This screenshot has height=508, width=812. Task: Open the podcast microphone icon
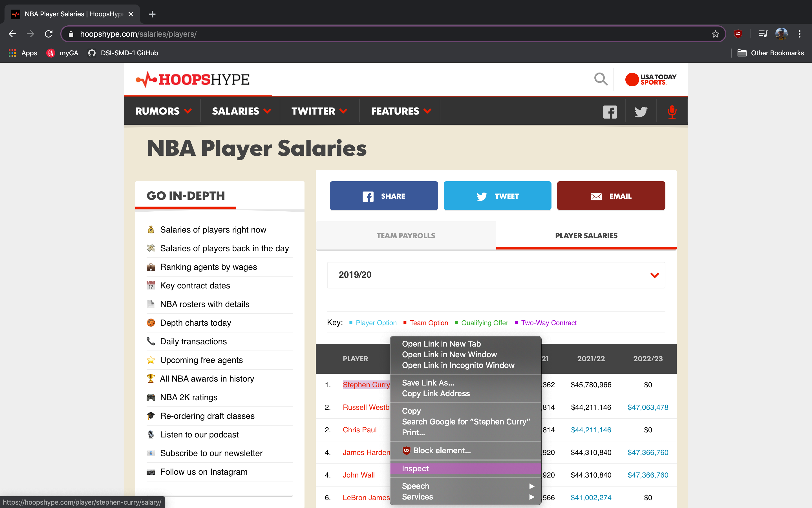click(672, 112)
